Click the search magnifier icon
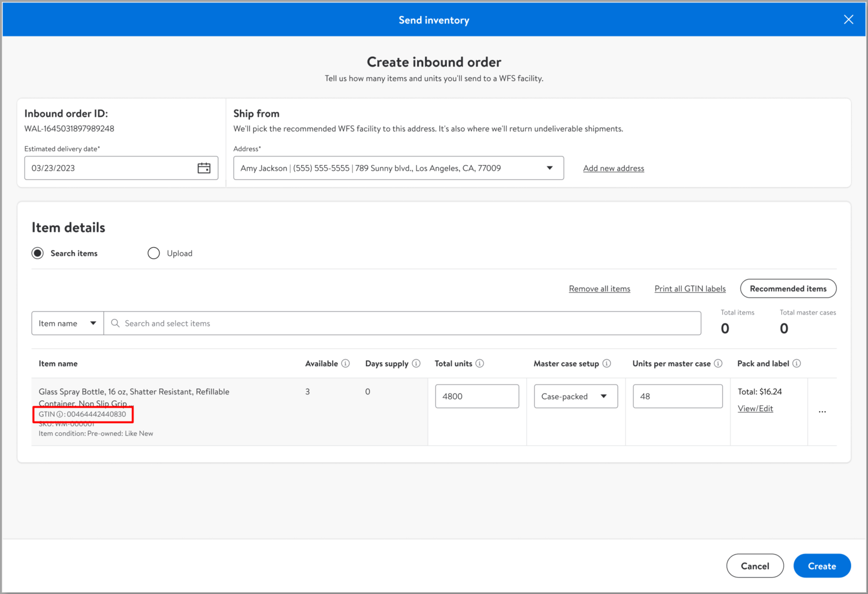868x594 pixels. coord(115,323)
